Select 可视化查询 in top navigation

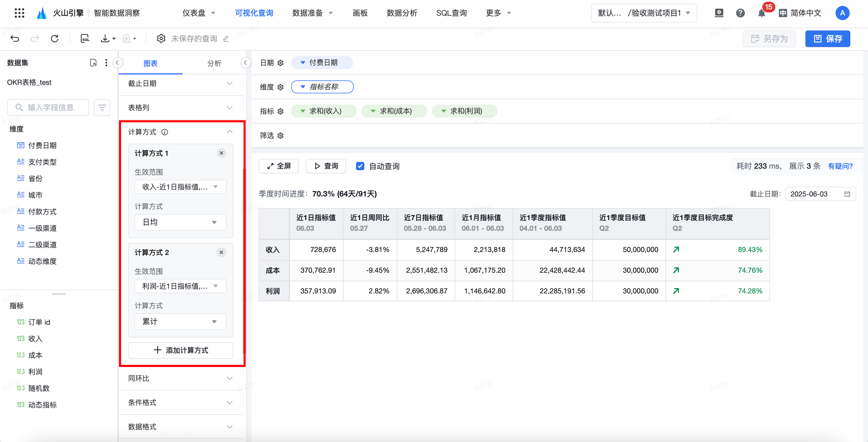point(254,13)
